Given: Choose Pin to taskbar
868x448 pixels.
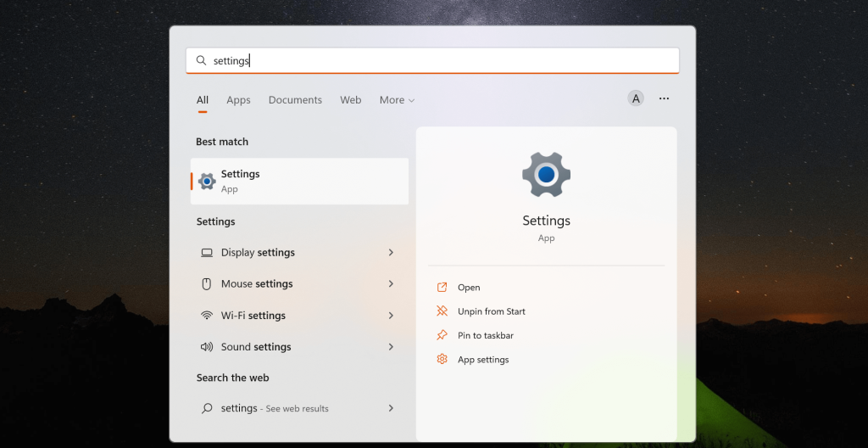Looking at the screenshot, I should [x=486, y=335].
